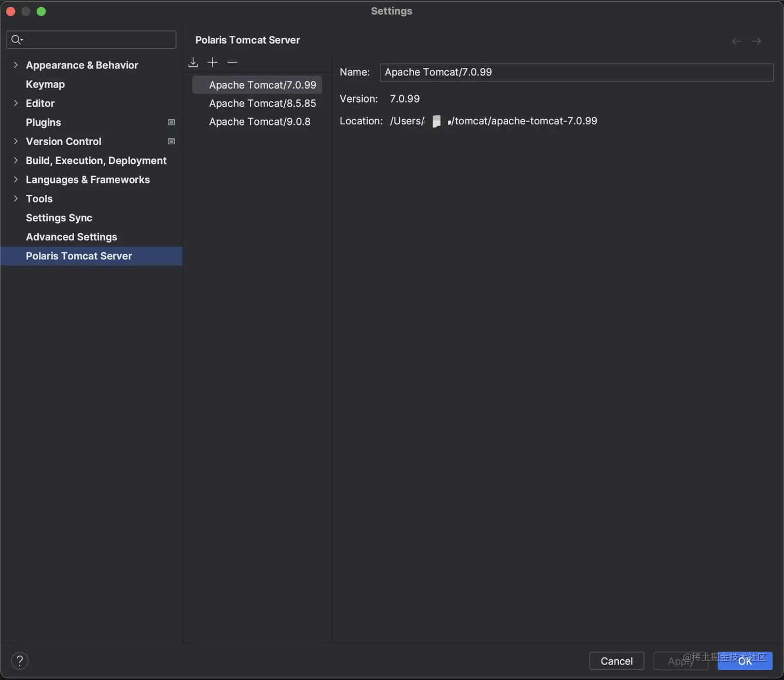Focus the settings search field
Viewport: 784px width, 680px height.
click(91, 40)
